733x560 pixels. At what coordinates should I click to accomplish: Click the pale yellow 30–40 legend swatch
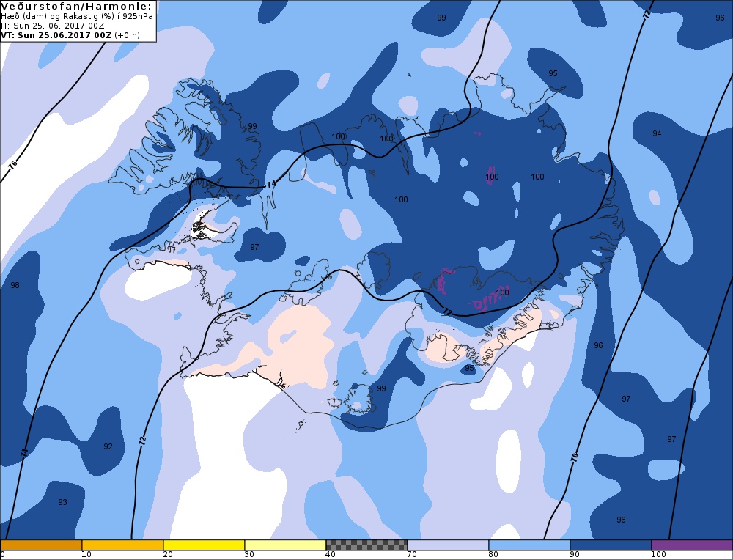click(x=285, y=545)
